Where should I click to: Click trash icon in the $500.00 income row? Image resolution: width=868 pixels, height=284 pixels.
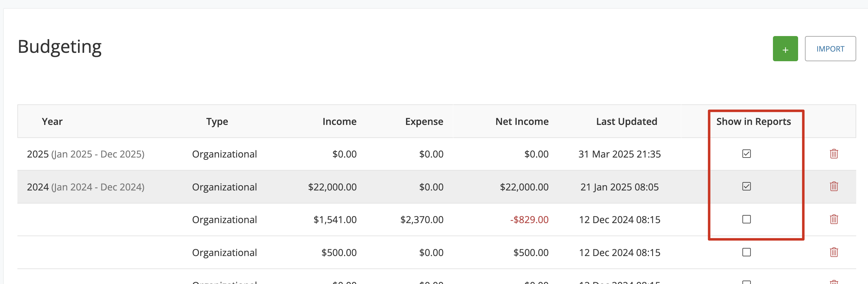click(x=834, y=252)
